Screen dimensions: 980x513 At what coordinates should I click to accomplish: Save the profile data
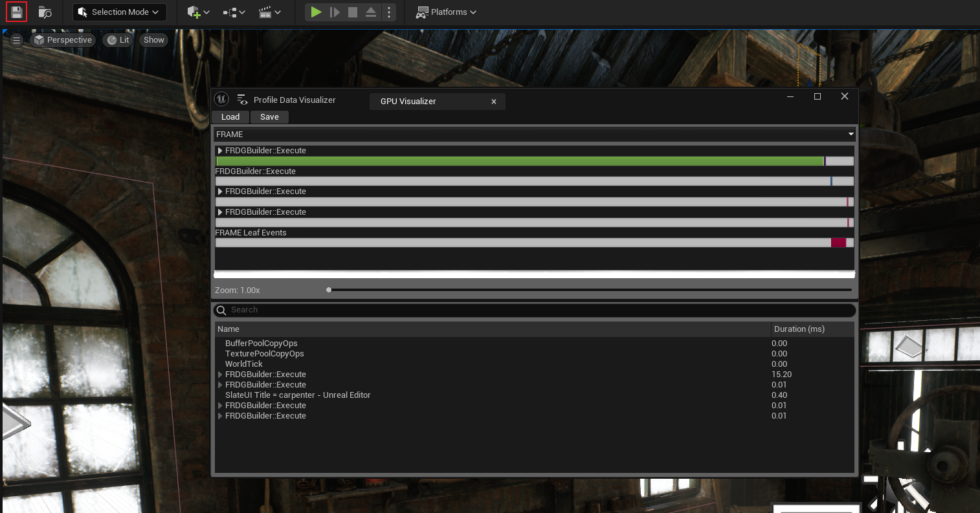[x=269, y=117]
